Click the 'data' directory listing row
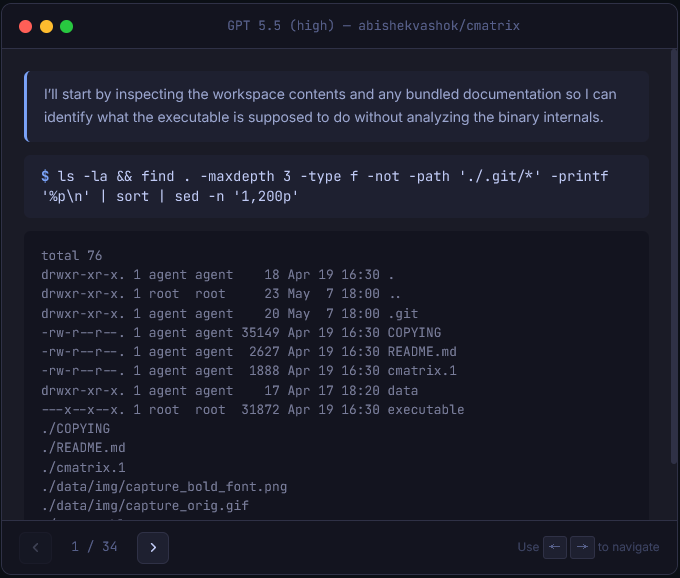Viewport: 680px width, 578px height. click(230, 391)
